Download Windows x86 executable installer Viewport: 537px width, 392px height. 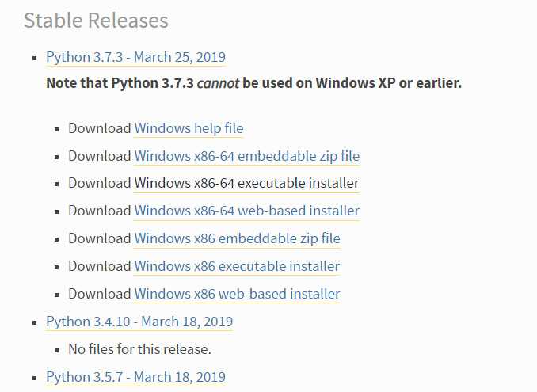tap(237, 266)
